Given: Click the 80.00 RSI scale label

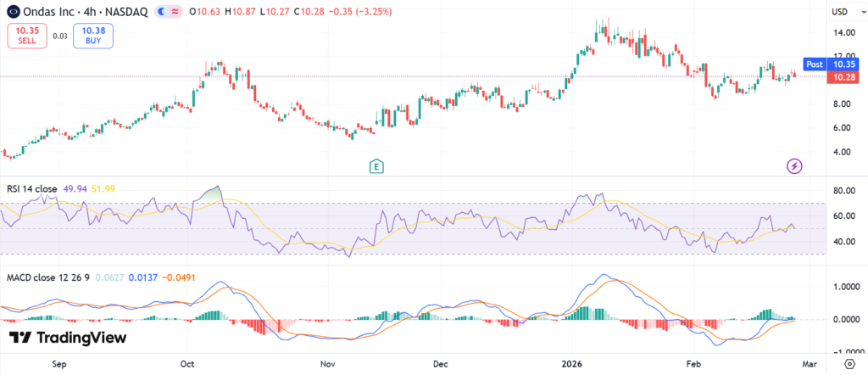Looking at the screenshot, I should coord(846,190).
